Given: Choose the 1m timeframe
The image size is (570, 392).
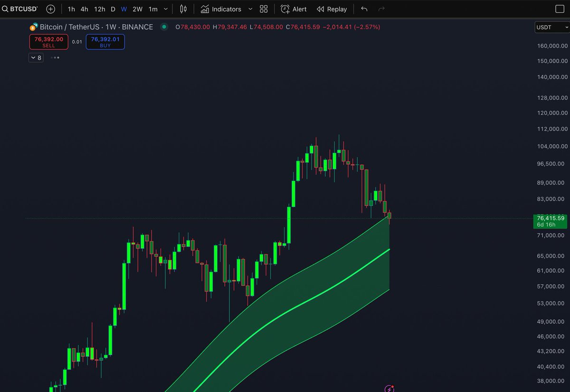Looking at the screenshot, I should (153, 9).
